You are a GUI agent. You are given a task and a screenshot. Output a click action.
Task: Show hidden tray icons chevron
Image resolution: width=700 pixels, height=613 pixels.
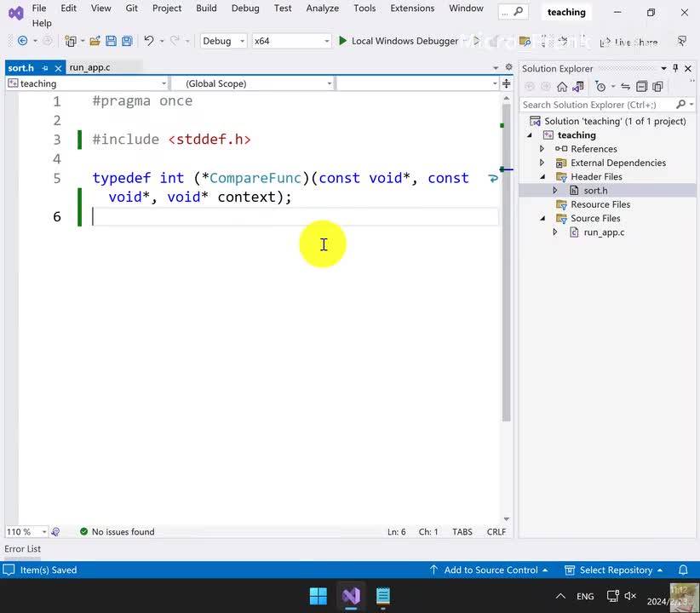click(x=560, y=596)
